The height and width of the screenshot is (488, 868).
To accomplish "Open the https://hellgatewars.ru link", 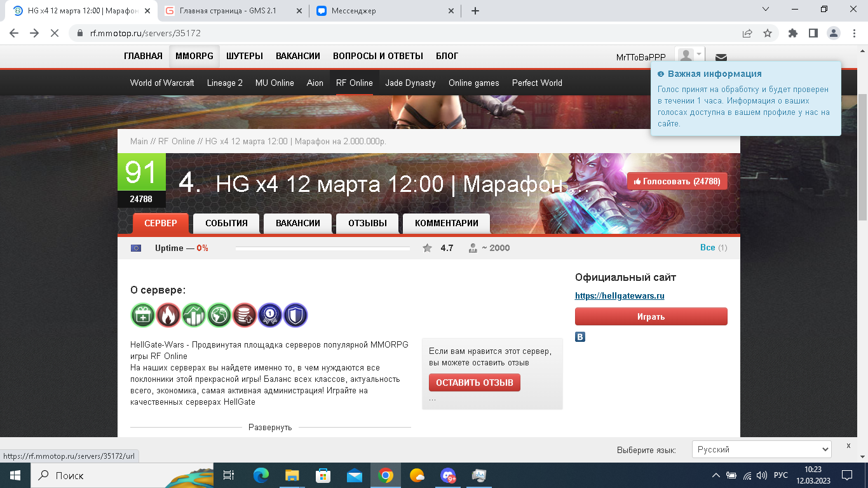I will (x=620, y=295).
